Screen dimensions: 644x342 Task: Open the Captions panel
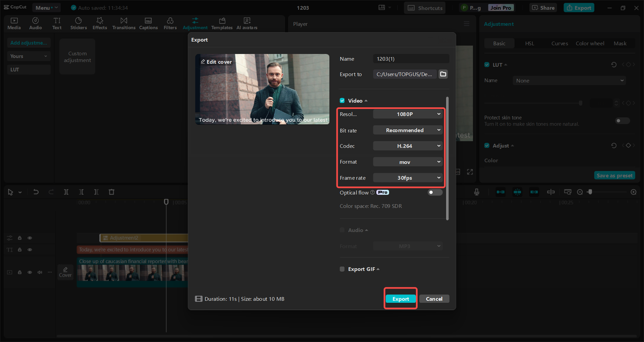(x=148, y=23)
